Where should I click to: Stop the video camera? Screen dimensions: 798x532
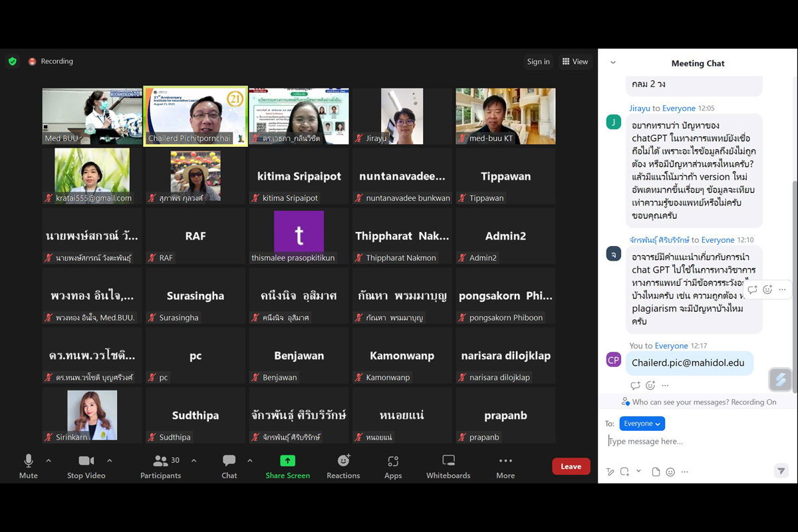[x=86, y=465]
